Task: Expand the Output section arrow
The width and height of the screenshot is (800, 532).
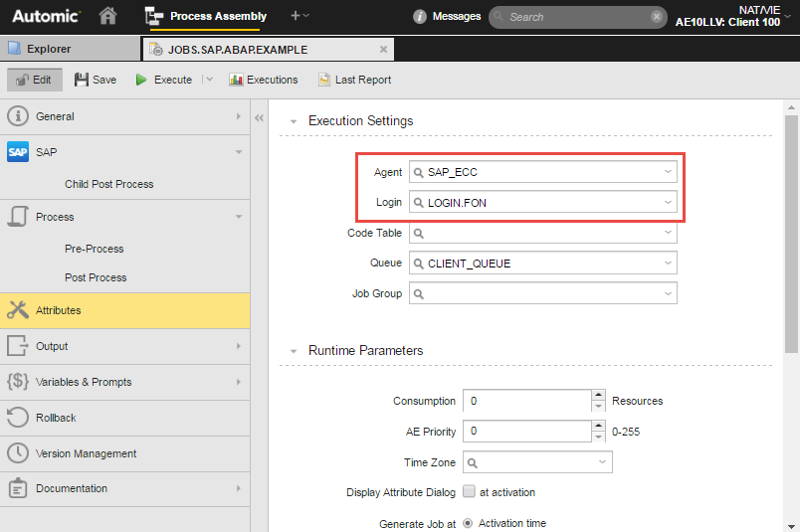Action: click(238, 346)
